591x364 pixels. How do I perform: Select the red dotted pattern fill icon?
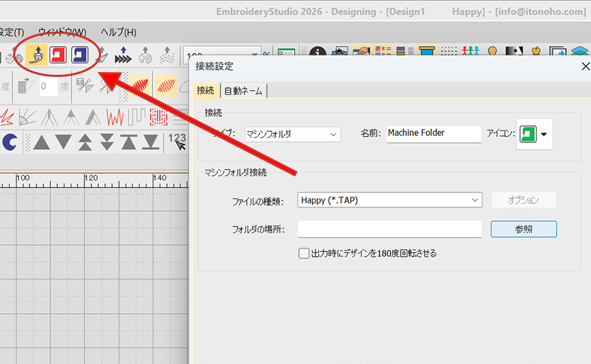158,117
